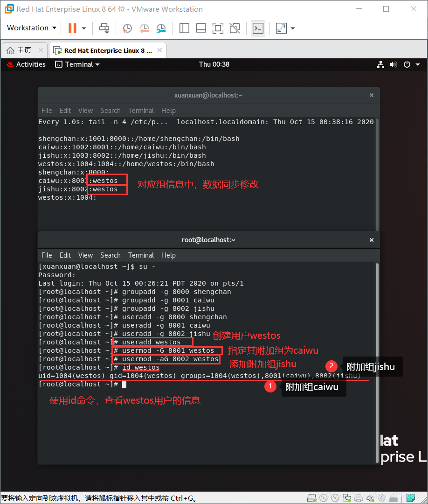Open Terminal menu in xuanxuan terminal
This screenshot has height=504, width=428.
pos(141,111)
